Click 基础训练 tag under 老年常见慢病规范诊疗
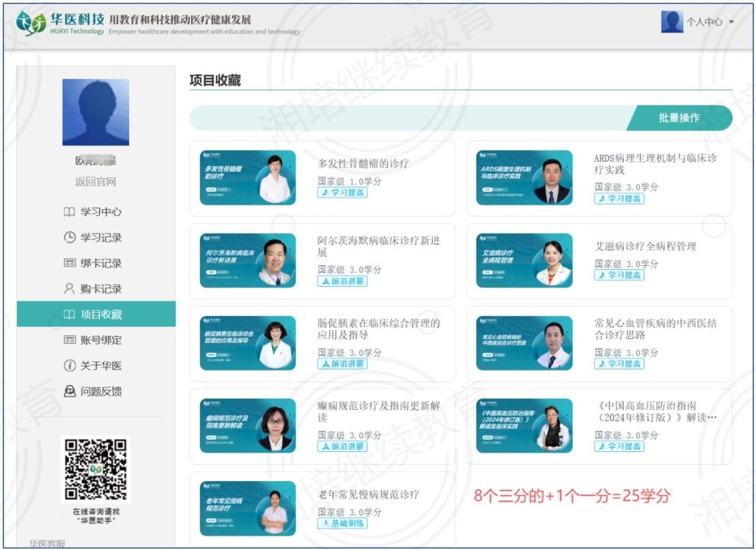Screen dimensions: 756x550 point(343,524)
